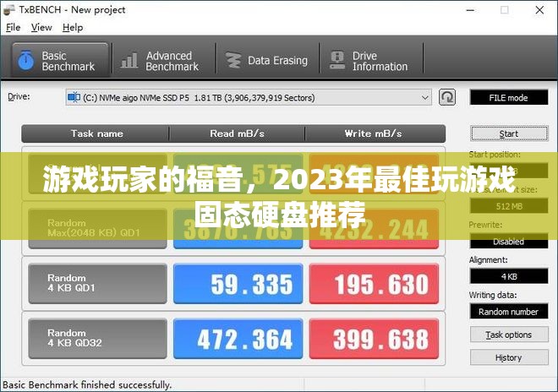The width and height of the screenshot is (558, 392).
Task: Select the Random 4 KB QD32 task
Action: [97, 339]
